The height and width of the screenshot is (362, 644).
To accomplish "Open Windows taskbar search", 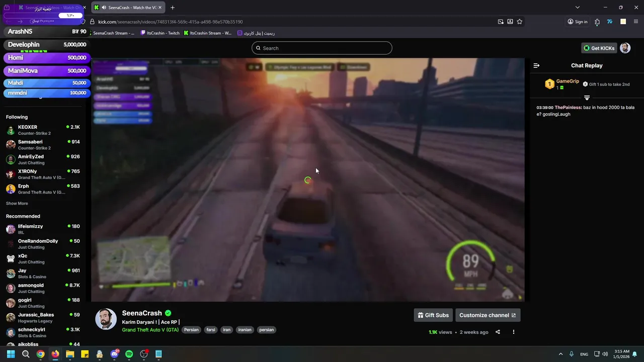I will click(x=26, y=354).
